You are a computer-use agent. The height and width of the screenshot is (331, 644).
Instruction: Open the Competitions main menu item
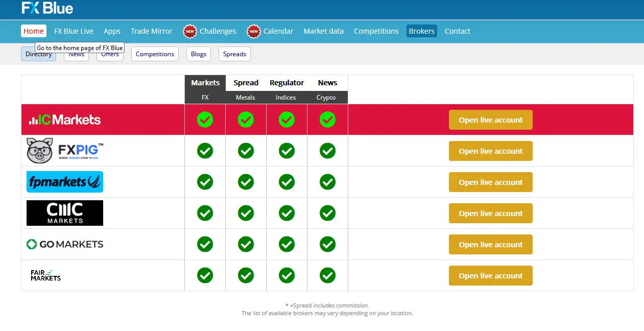tap(376, 31)
